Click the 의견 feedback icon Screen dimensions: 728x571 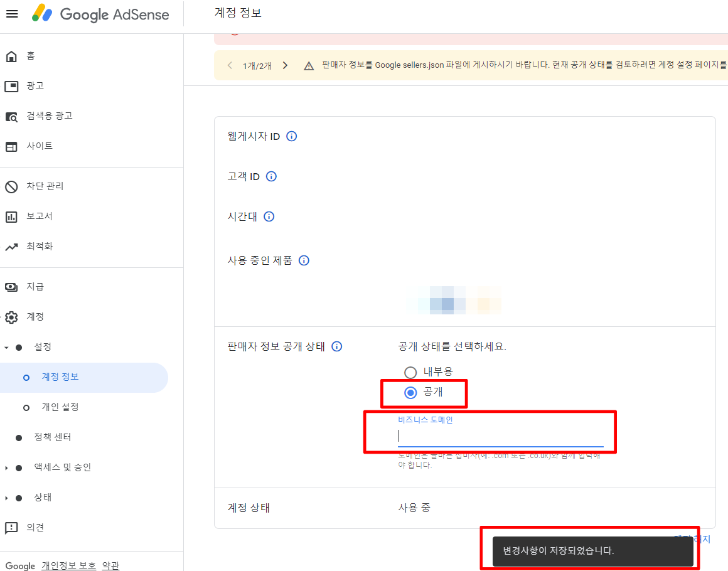click(x=11, y=528)
